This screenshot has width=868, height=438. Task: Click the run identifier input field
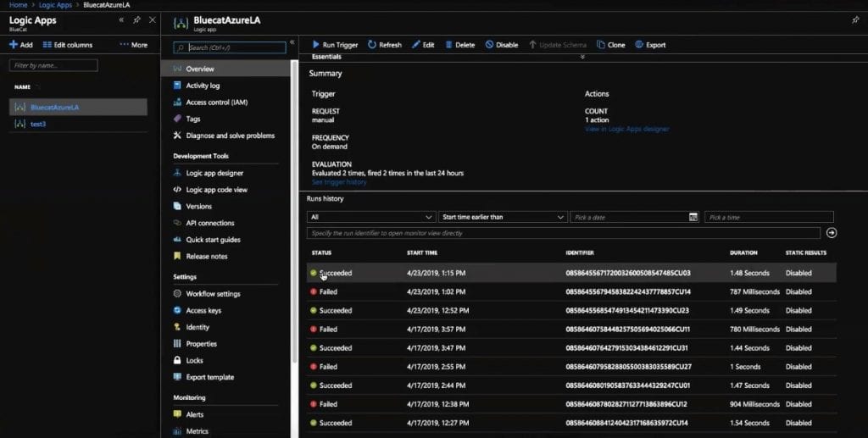564,233
